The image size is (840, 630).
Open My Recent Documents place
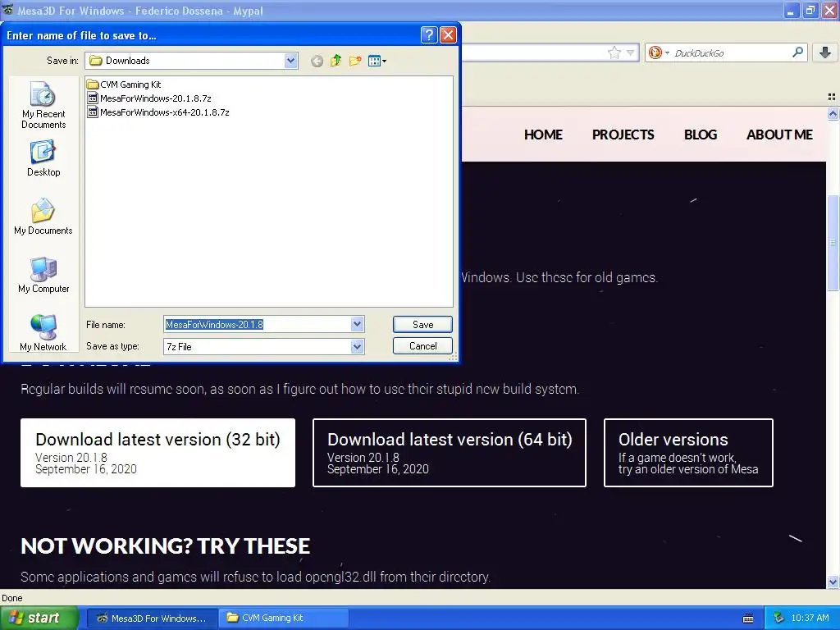(43, 105)
